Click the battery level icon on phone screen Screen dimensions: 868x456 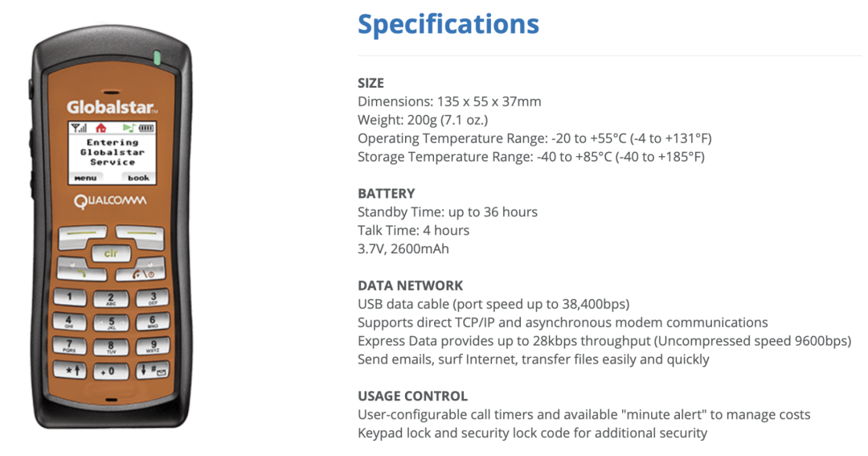click(x=146, y=128)
